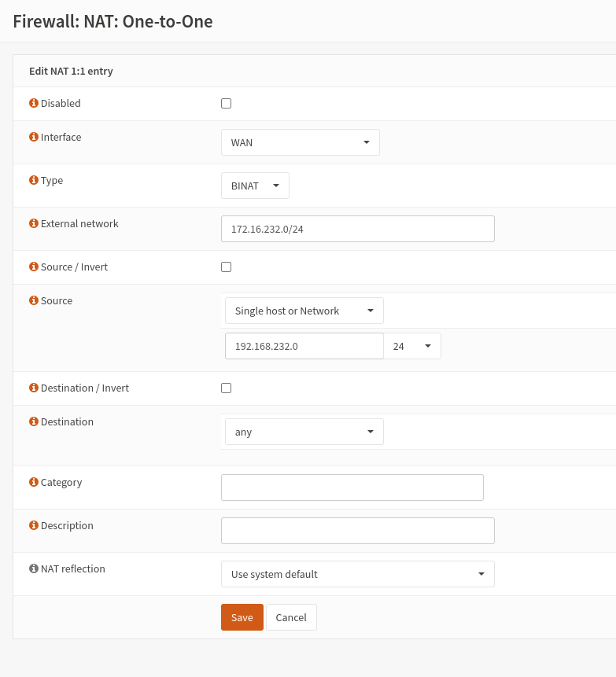616x677 pixels.
Task: Open the Interface dropdown showing WAN
Action: [300, 142]
